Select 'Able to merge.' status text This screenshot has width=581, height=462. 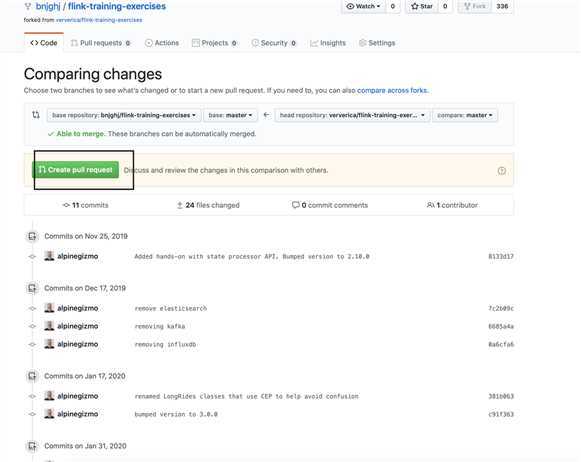click(x=80, y=134)
